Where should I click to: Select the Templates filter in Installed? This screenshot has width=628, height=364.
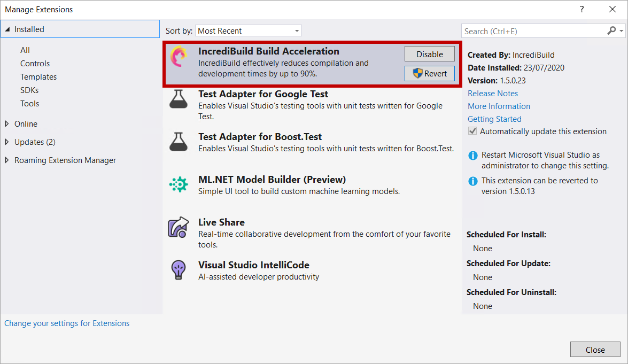point(38,77)
